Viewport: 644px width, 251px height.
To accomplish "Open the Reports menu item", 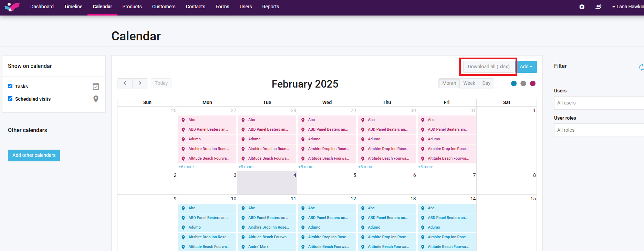I will coord(270,7).
